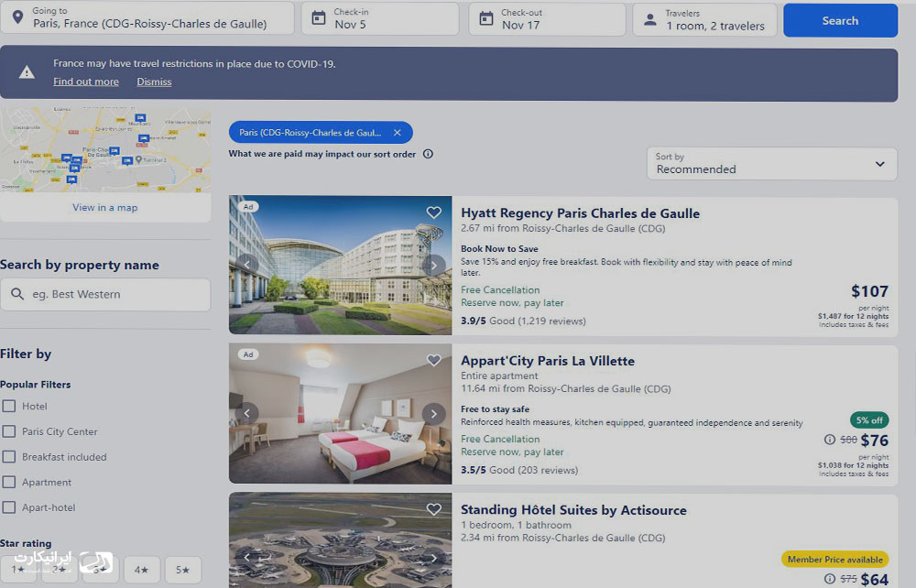Select the 4-star rating filter

tap(141, 570)
